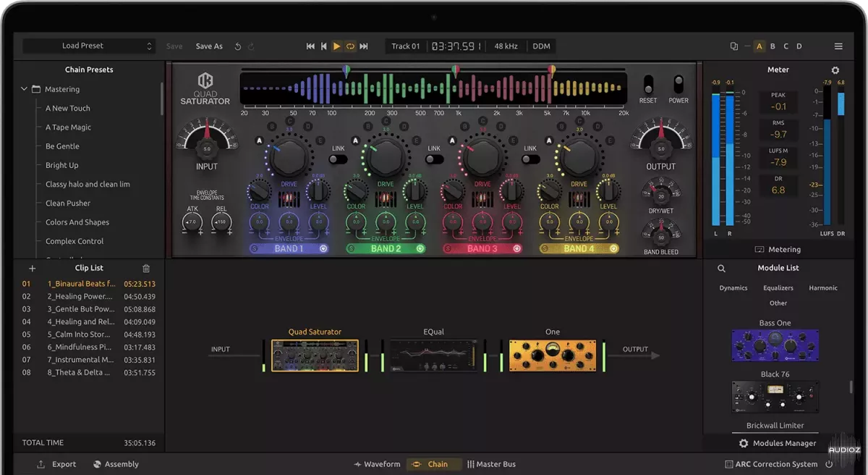Image resolution: width=868 pixels, height=475 pixels.
Task: Select snapshot D
Action: [x=799, y=46]
